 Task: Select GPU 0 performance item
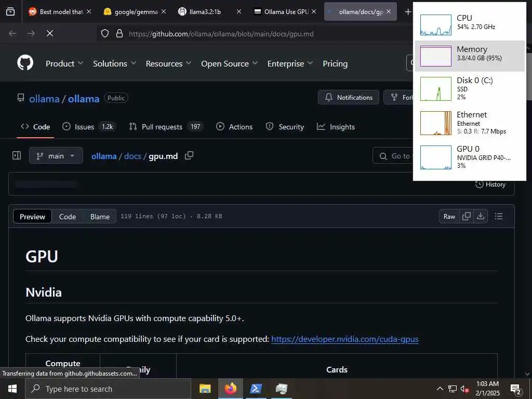click(470, 157)
